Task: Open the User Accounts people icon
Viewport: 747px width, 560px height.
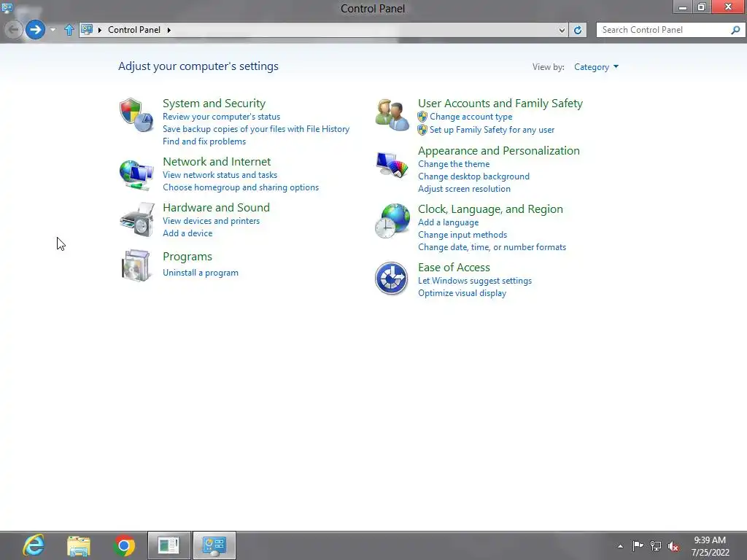Action: pyautogui.click(x=392, y=114)
